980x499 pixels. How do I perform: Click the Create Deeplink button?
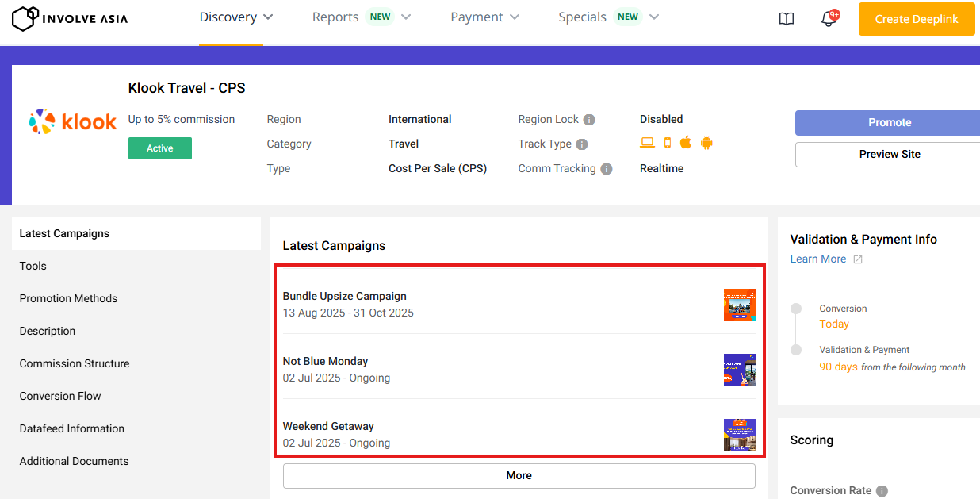click(917, 19)
